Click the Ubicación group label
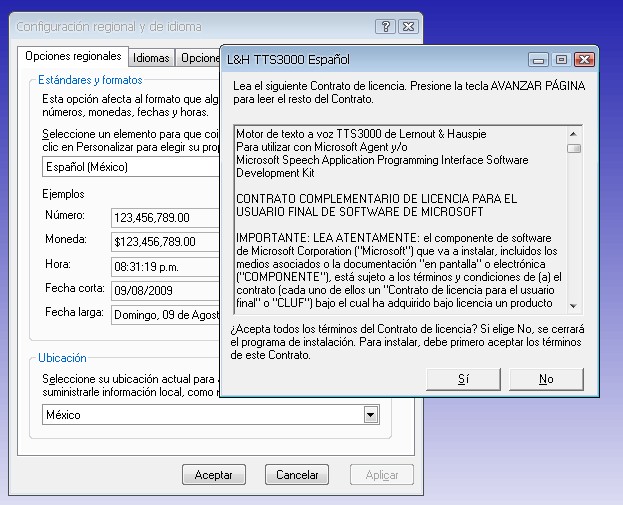 coord(62,358)
